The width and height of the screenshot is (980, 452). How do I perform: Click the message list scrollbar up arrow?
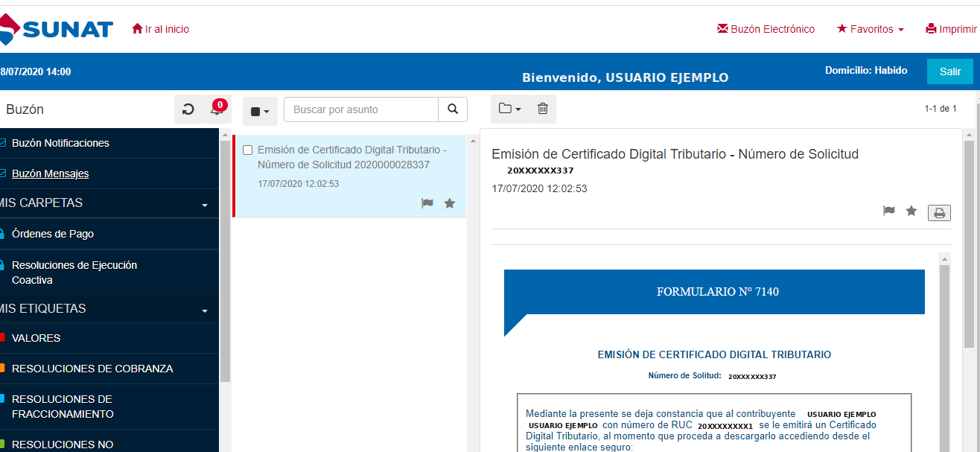tap(471, 139)
